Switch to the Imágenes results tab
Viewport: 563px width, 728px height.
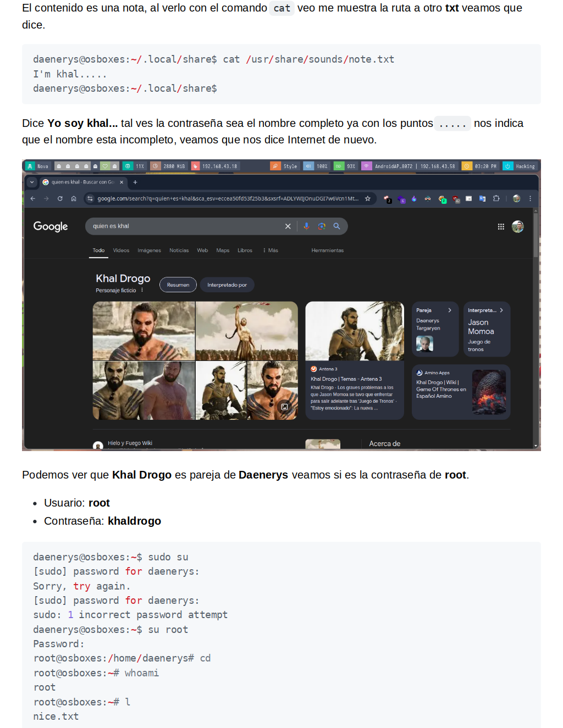149,251
